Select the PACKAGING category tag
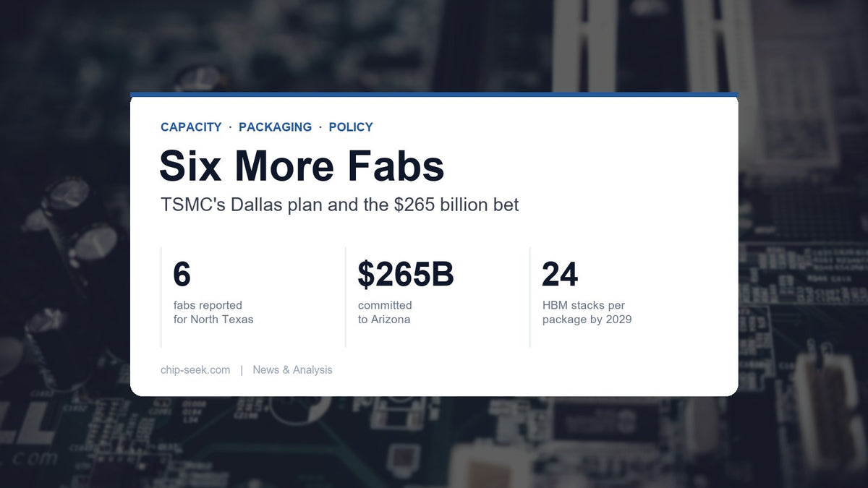 tap(275, 127)
